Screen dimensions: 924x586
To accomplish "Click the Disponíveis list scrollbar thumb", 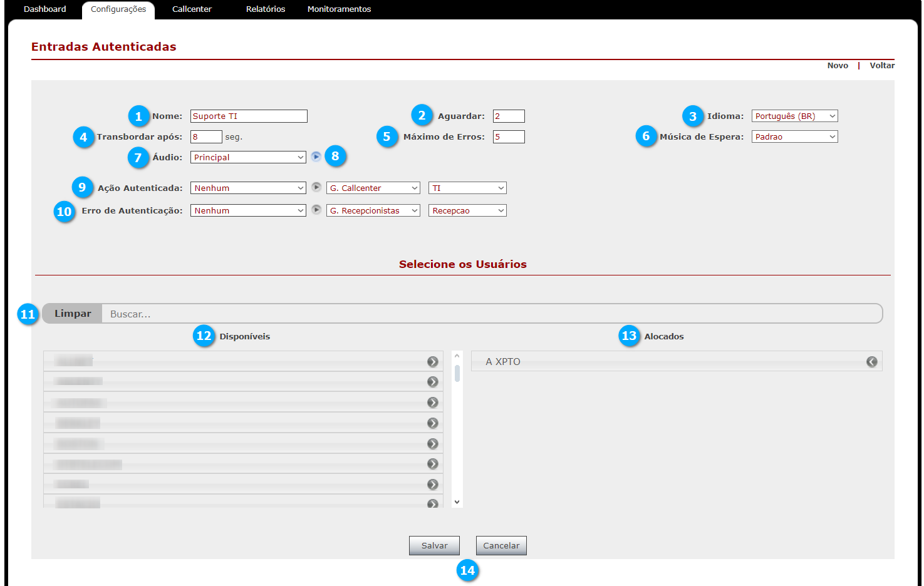I will tap(457, 373).
